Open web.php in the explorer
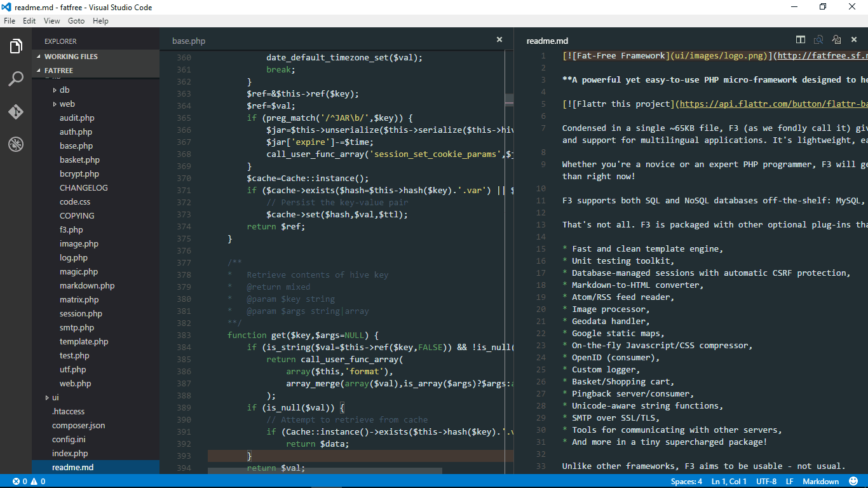Screen dimensions: 868x488 coord(76,384)
